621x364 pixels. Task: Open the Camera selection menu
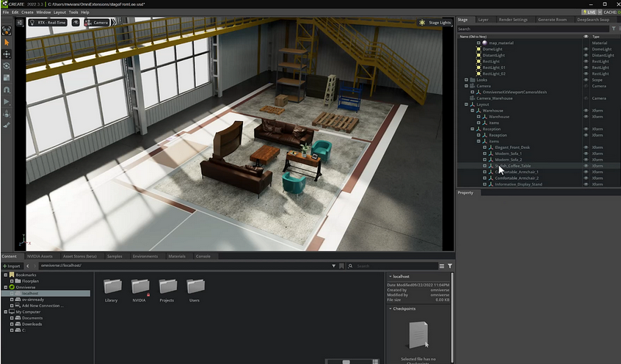[97, 23]
